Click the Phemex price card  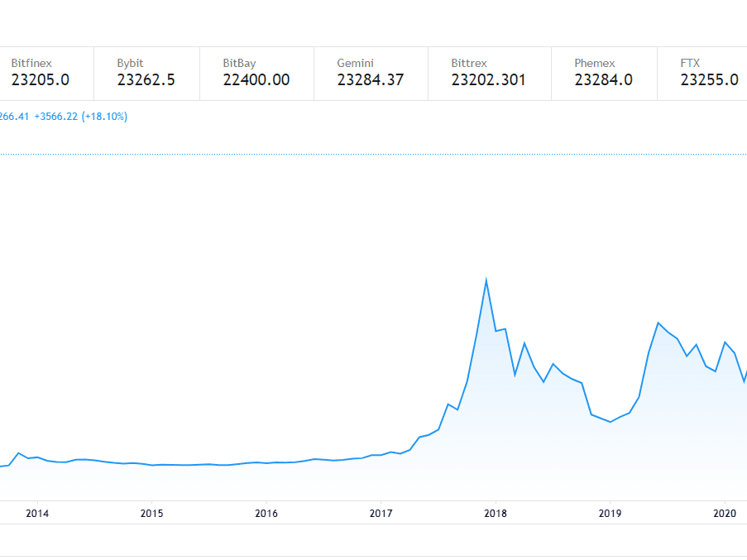(x=604, y=74)
